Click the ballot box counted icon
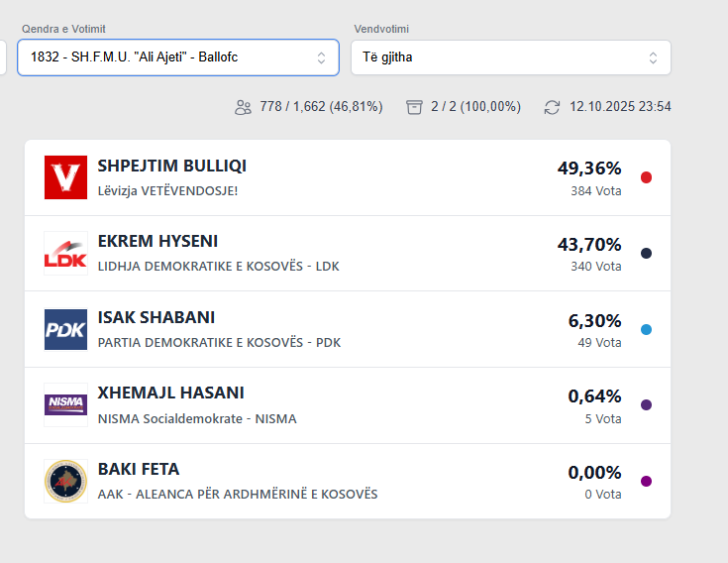728x563 pixels. (414, 107)
